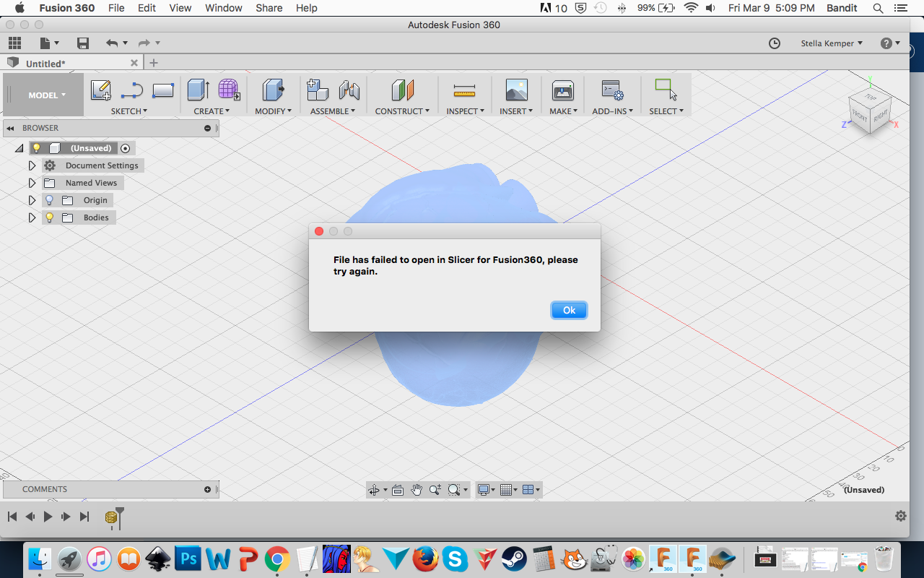Select the Line sketch tool

132,90
